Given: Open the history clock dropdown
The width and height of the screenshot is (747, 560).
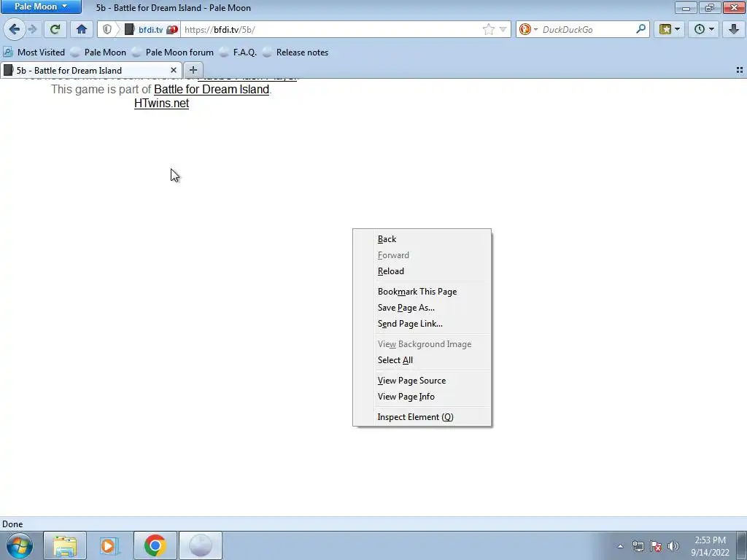Looking at the screenshot, I should [704, 29].
